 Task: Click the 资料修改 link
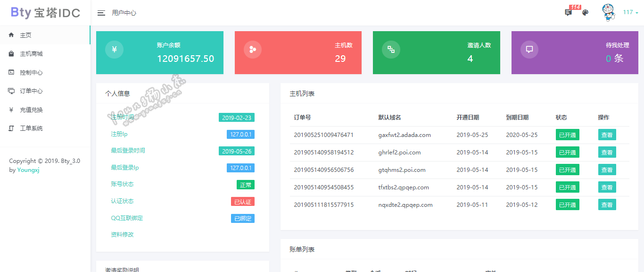(122, 235)
